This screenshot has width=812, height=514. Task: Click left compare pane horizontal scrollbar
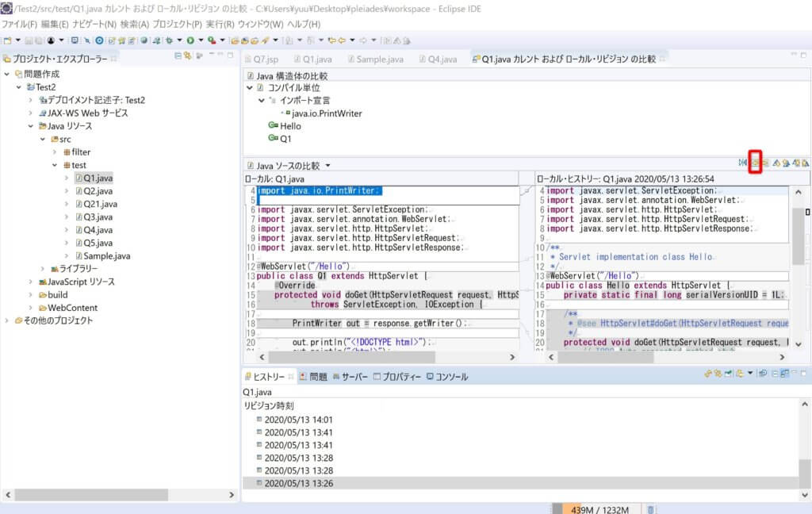point(352,357)
